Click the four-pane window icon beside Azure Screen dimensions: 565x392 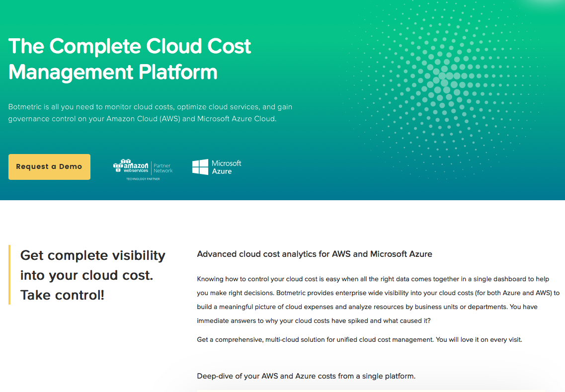click(200, 167)
